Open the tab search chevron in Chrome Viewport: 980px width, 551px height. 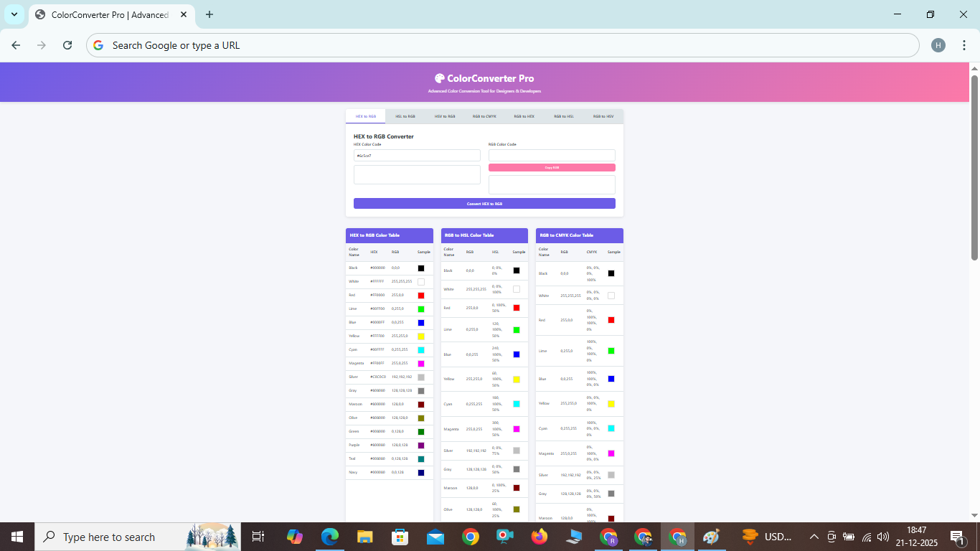coord(14,14)
